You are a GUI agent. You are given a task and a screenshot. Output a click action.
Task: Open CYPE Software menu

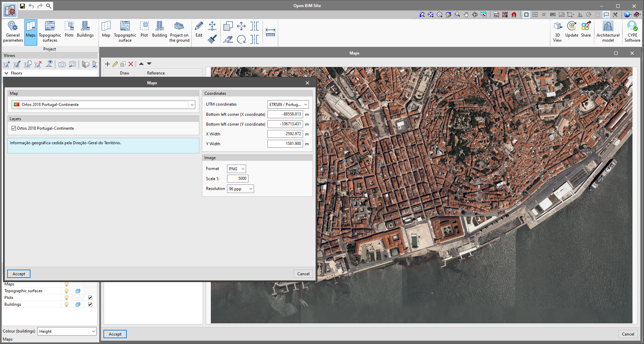(632, 32)
